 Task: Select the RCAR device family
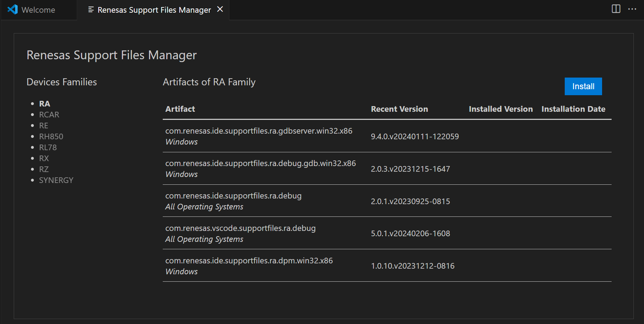[49, 115]
